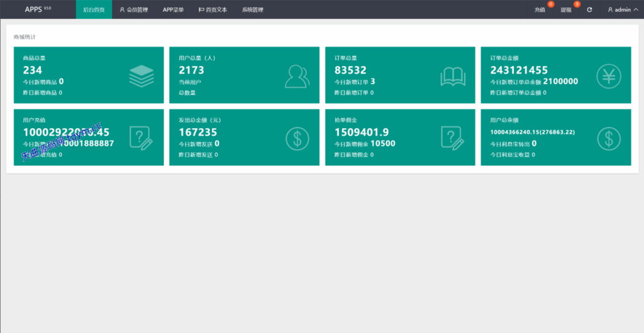Click the 当前用户 label

(x=190, y=82)
